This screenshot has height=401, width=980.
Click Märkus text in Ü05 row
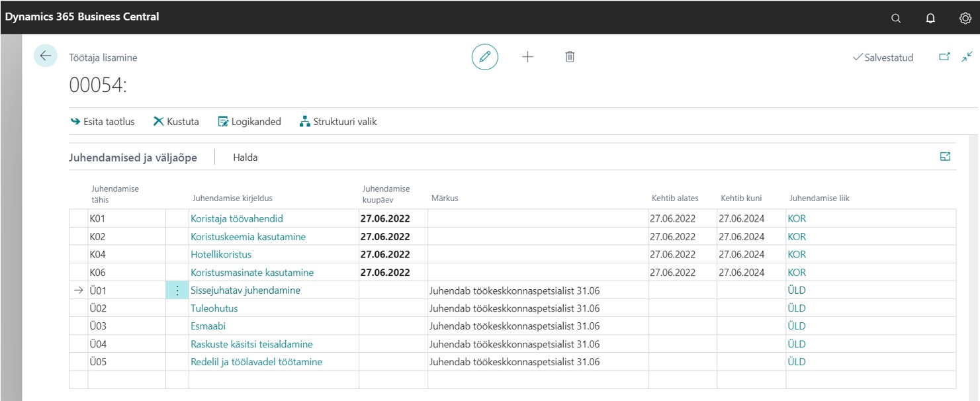coord(515,361)
